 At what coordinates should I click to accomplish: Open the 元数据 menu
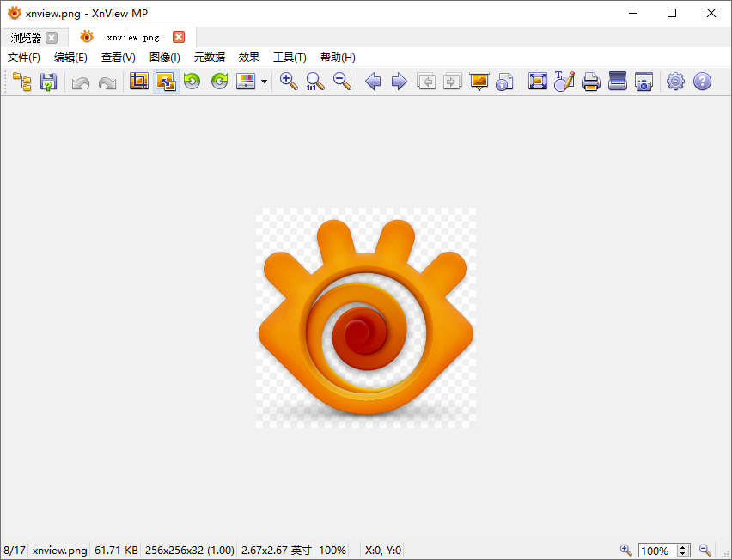pos(209,58)
